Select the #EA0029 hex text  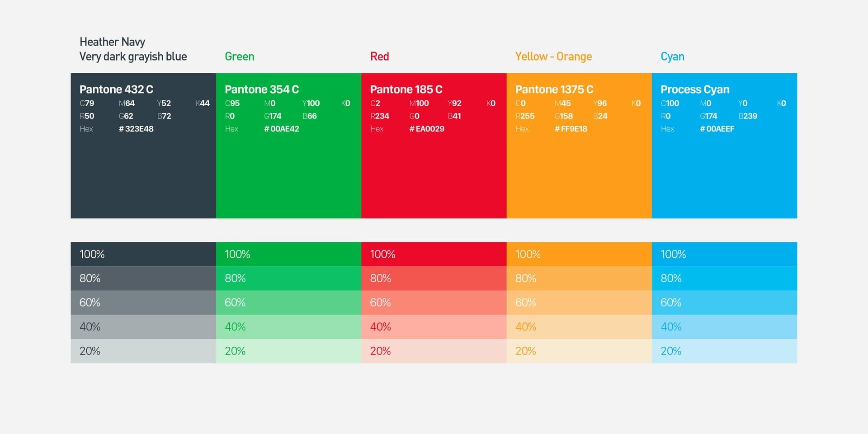tap(427, 129)
